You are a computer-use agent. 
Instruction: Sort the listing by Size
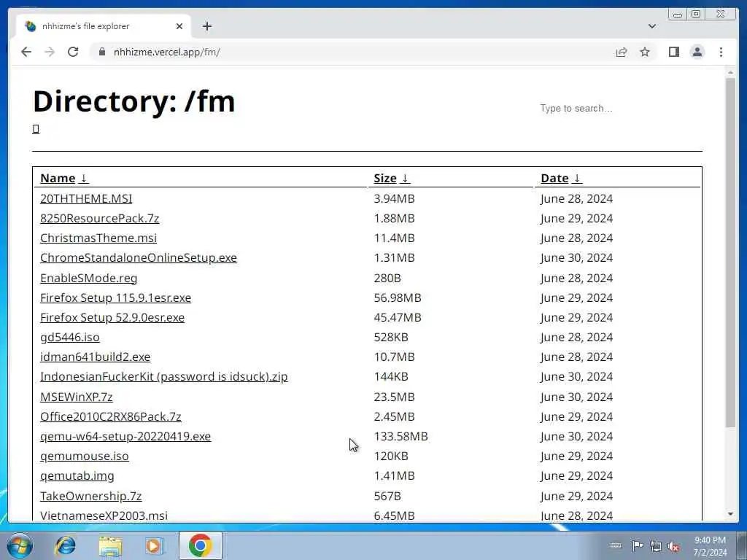392,178
